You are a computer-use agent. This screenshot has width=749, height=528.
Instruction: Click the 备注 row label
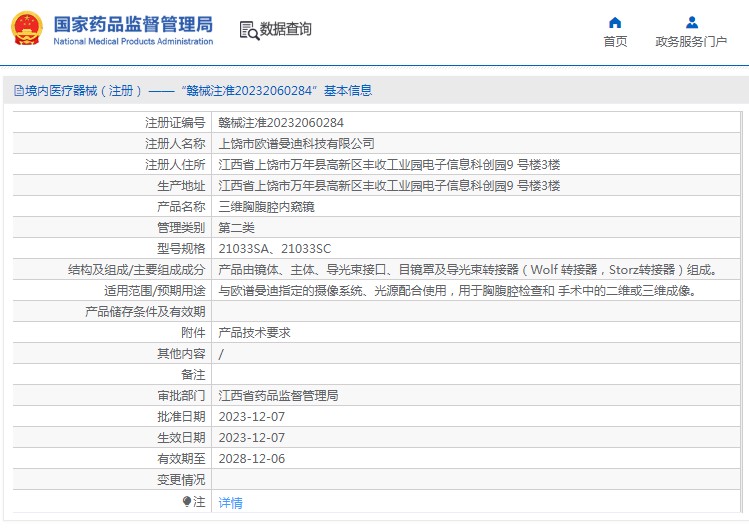193,375
